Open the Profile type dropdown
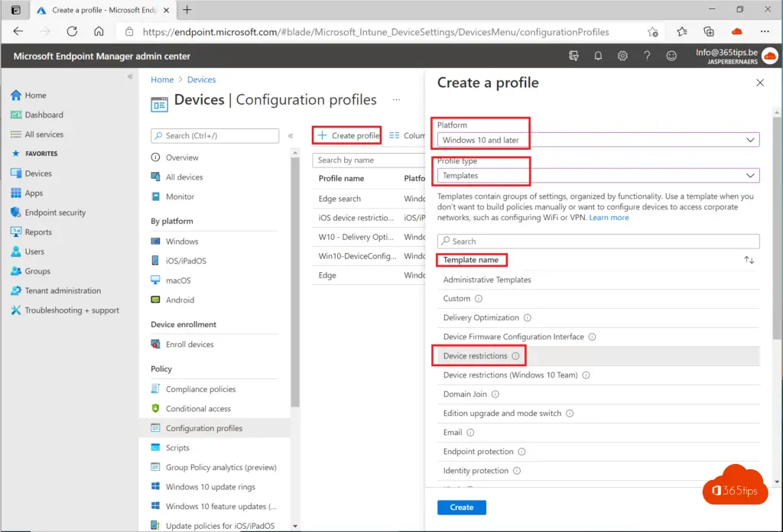 598,176
